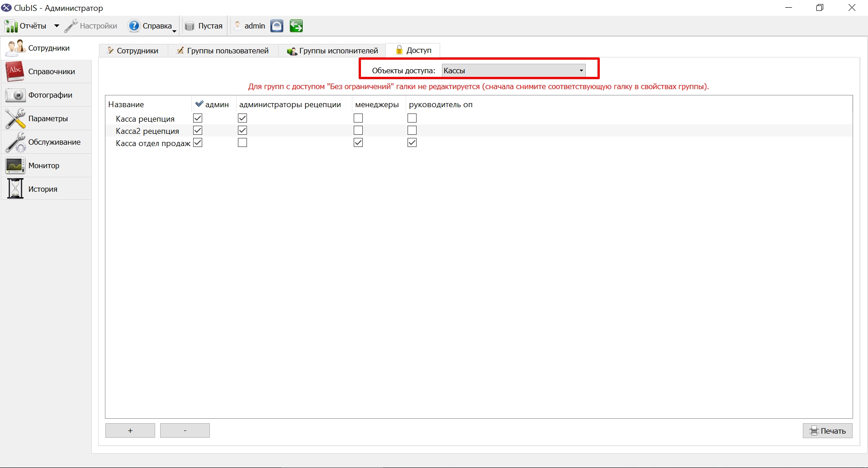Check менеджеры box for Касса2 рецепция
868x468 pixels.
point(358,131)
